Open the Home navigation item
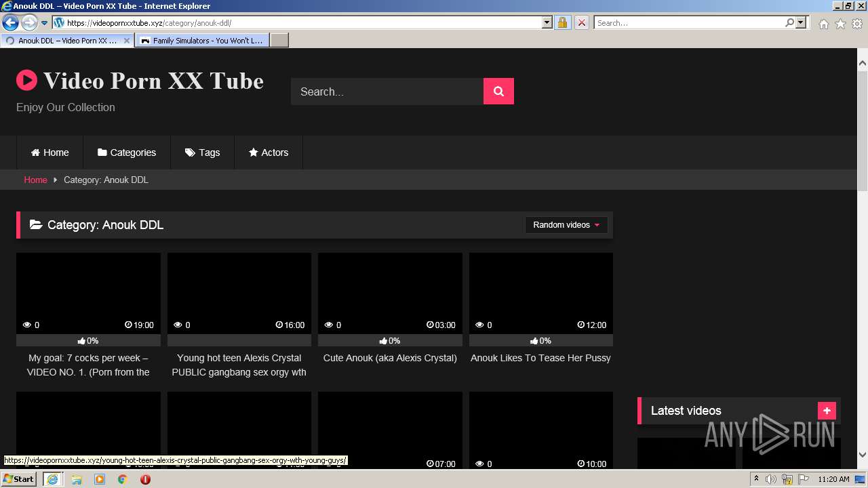The height and width of the screenshot is (488, 868). tap(50, 152)
